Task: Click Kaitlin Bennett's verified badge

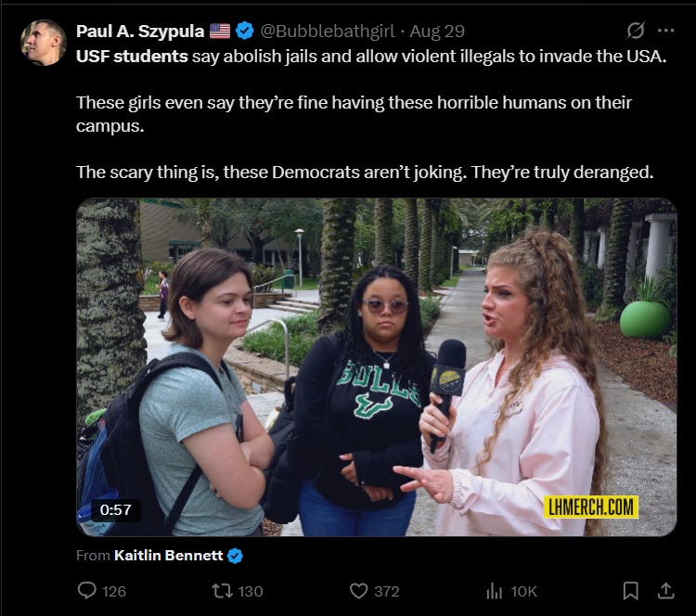Action: click(236, 555)
